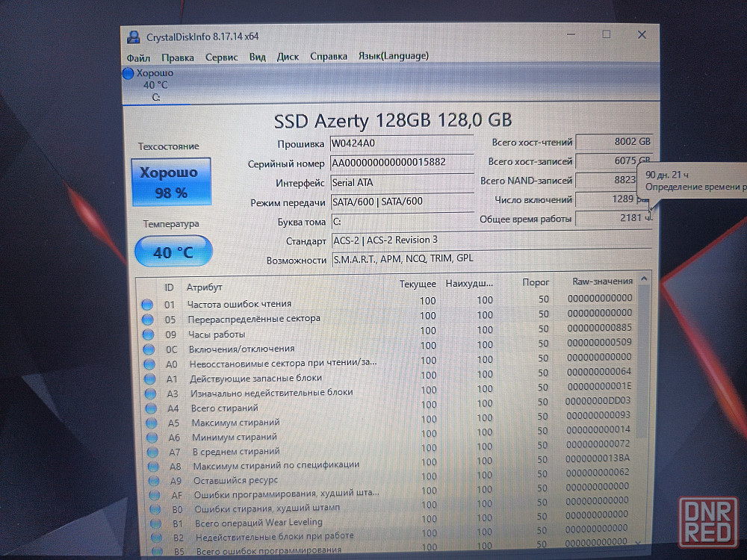
Task: Click the 40 °C temperature button
Action: 173,252
